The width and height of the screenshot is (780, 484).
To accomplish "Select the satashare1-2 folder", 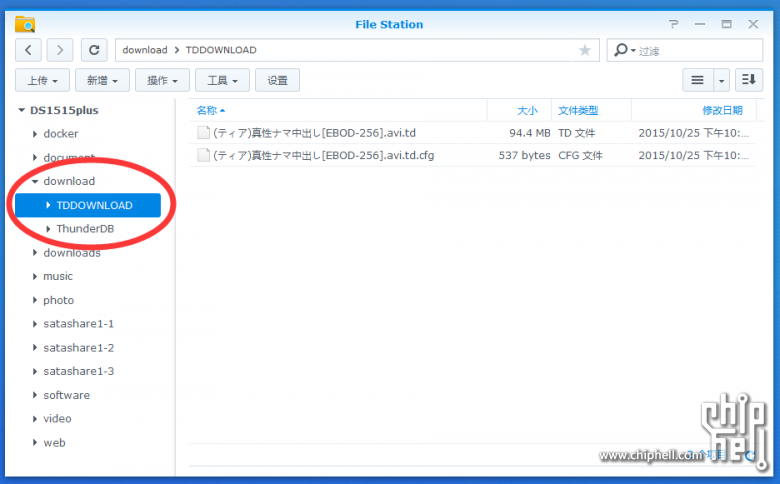I will [79, 348].
